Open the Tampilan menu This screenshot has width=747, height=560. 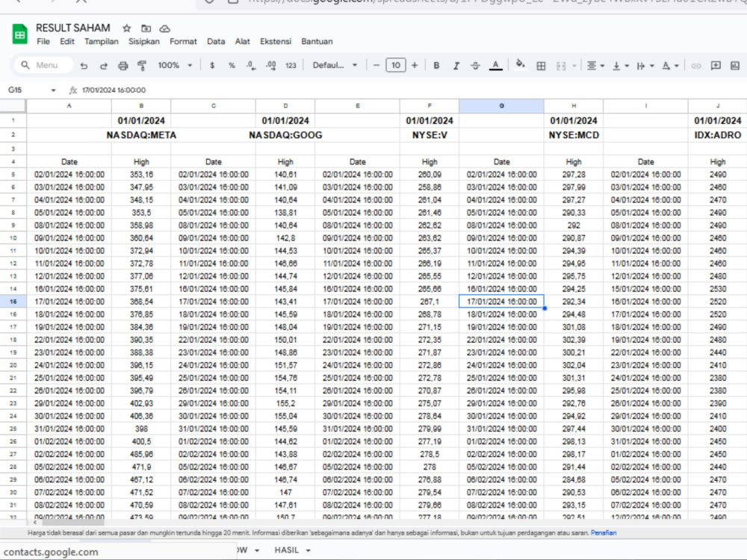click(102, 41)
